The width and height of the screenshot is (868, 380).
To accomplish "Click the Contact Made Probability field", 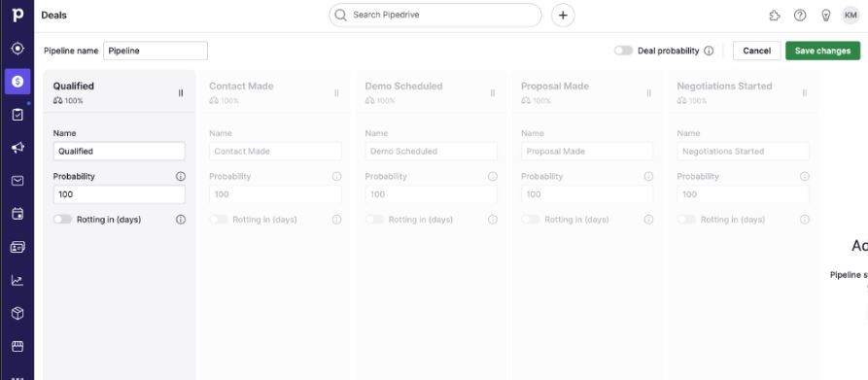I will pyautogui.click(x=275, y=194).
